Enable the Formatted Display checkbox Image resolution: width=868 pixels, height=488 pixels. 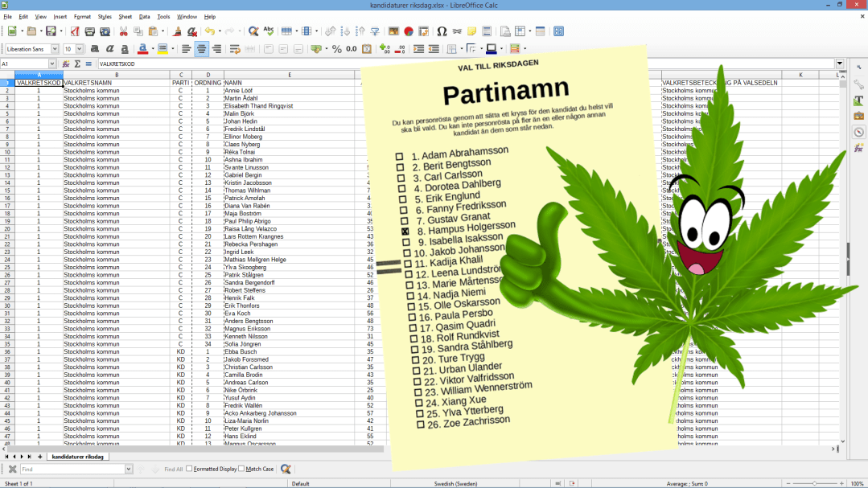[x=190, y=469]
